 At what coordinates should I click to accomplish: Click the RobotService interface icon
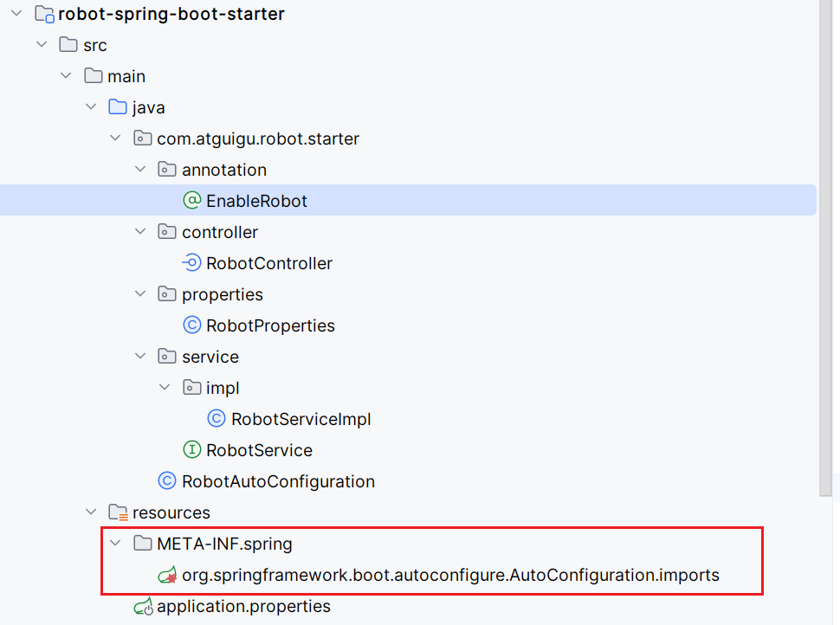pyautogui.click(x=192, y=450)
